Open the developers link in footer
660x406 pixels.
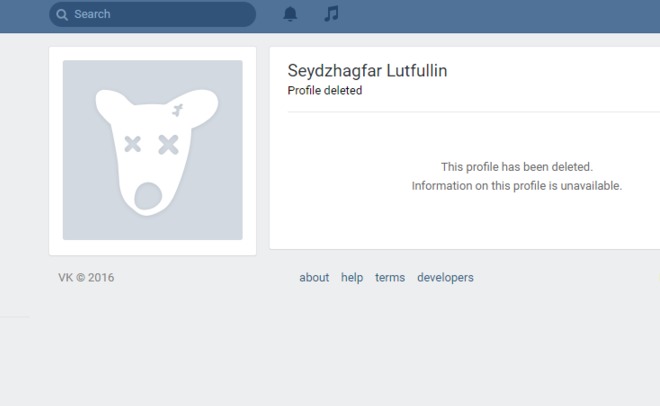445,278
